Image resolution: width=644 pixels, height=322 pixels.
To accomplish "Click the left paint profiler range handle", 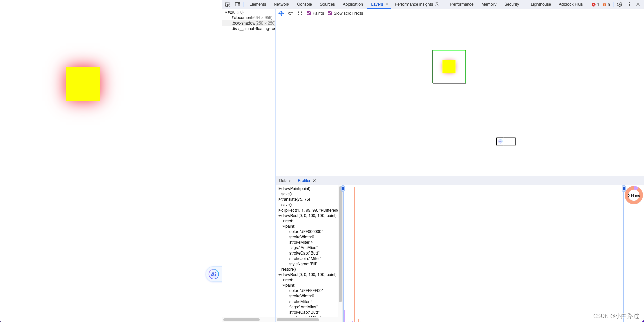I will pos(343,189).
